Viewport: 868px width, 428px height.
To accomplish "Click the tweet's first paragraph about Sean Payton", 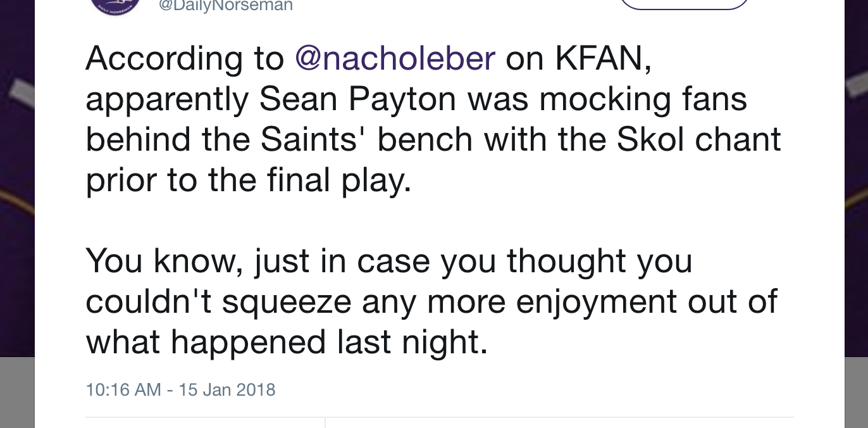I will point(433,119).
